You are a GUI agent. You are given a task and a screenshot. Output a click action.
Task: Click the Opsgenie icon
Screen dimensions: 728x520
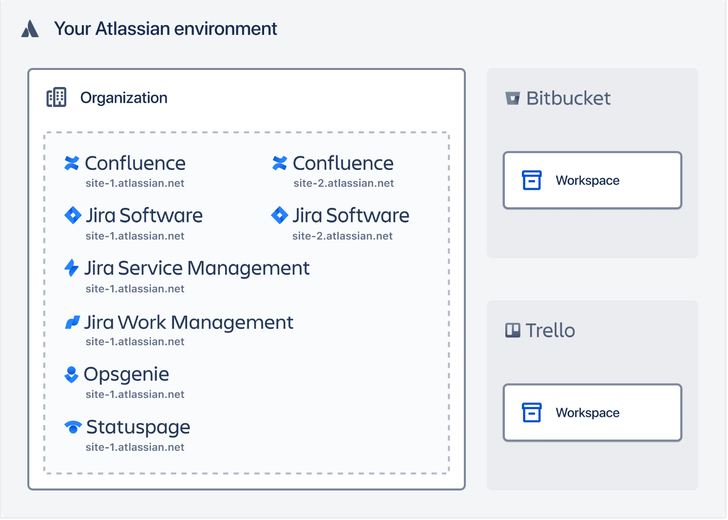[71, 374]
